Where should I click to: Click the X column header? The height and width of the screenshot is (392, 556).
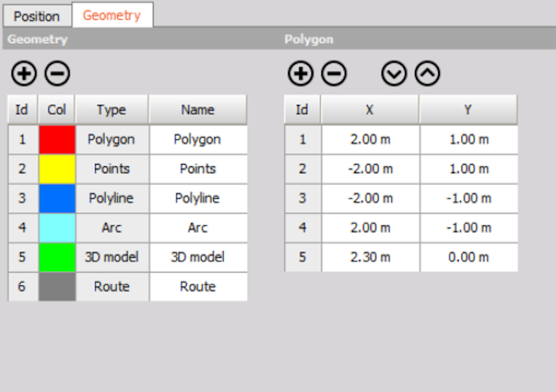(x=370, y=110)
